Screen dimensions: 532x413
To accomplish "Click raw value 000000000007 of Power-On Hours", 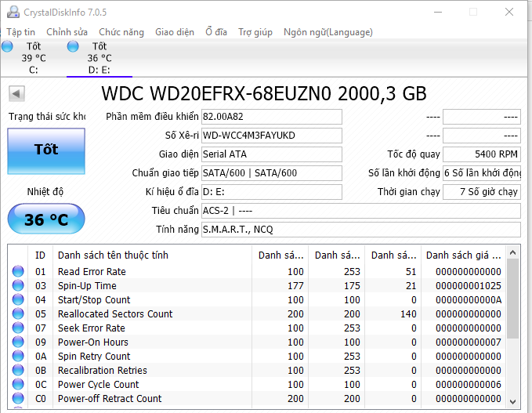I will [x=469, y=342].
